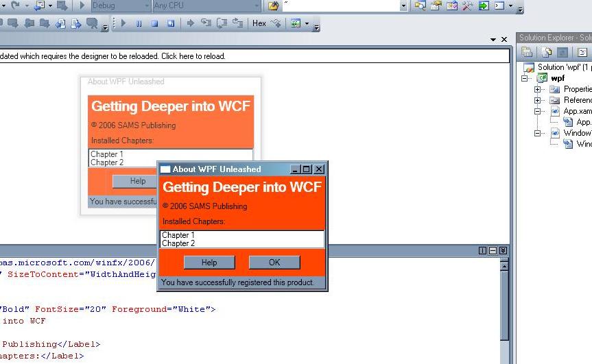Image resolution: width=592 pixels, height=364 pixels.
Task: Select App.xaml file in Solution Explorer
Action: tap(578, 111)
